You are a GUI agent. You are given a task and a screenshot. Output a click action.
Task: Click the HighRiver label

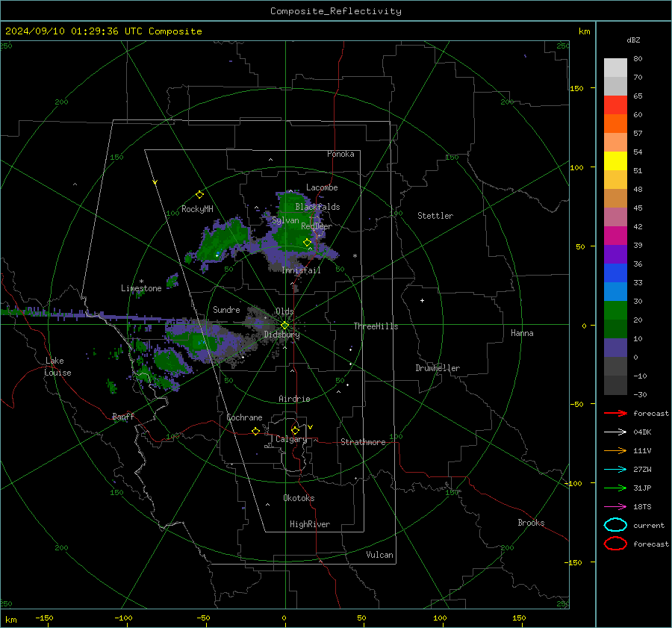[x=310, y=524]
